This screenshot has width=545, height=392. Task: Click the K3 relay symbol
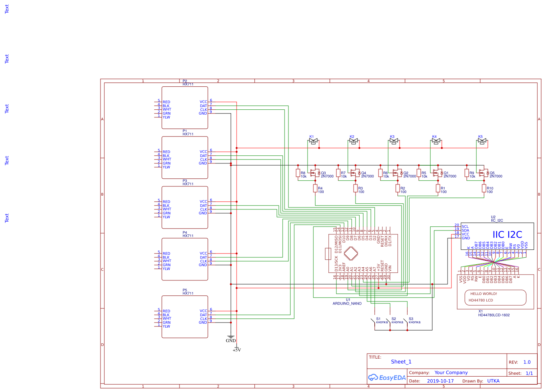click(x=394, y=142)
